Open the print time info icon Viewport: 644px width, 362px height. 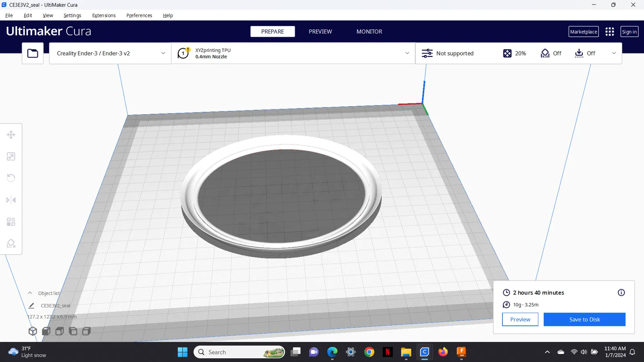coord(621,292)
